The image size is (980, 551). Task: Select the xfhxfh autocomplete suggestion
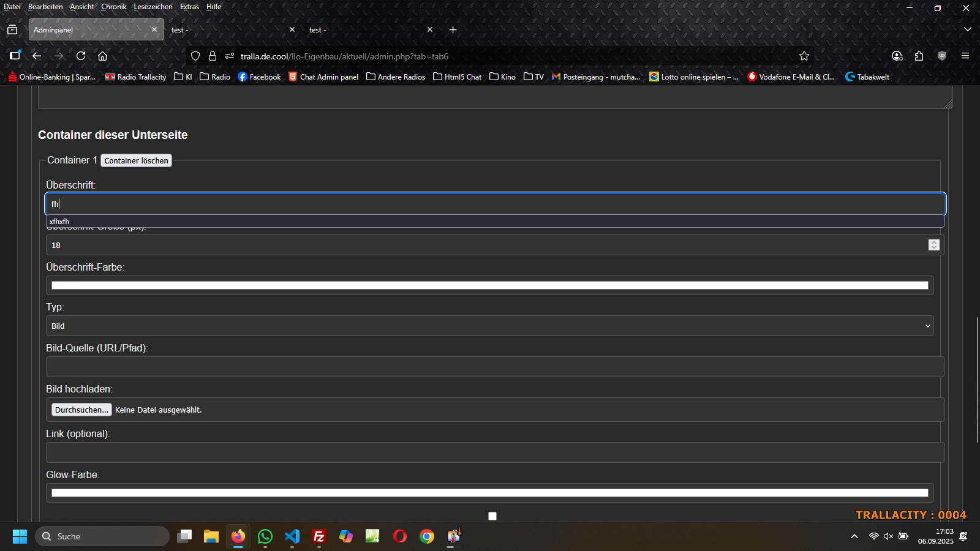(59, 222)
